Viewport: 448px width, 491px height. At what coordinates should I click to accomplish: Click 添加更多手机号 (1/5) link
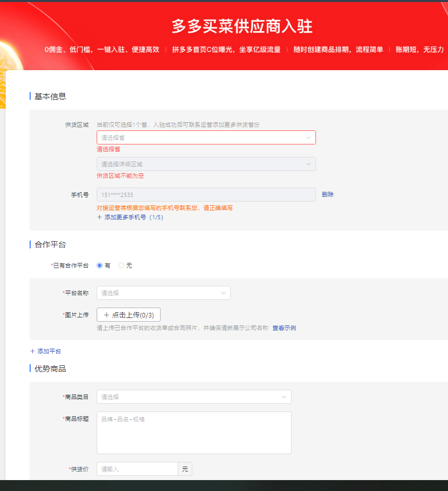[134, 217]
